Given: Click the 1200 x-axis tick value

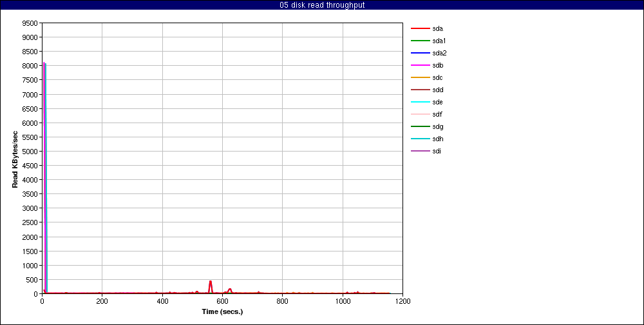Looking at the screenshot, I should (402, 301).
